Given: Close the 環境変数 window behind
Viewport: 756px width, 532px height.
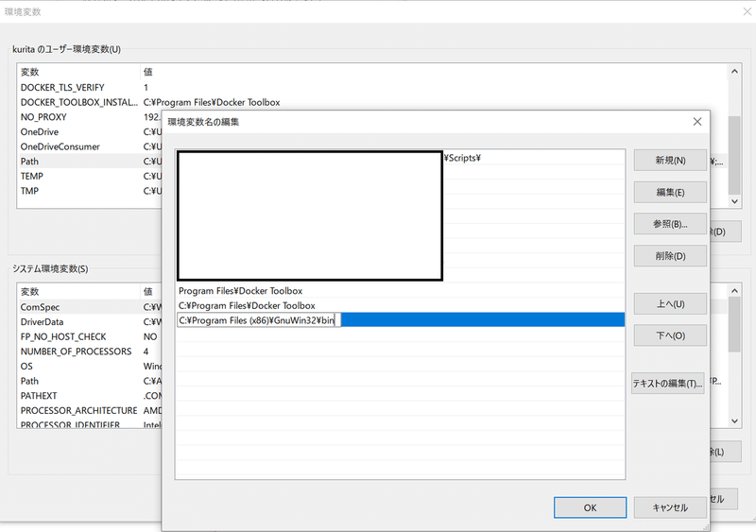Looking at the screenshot, I should 747,11.
